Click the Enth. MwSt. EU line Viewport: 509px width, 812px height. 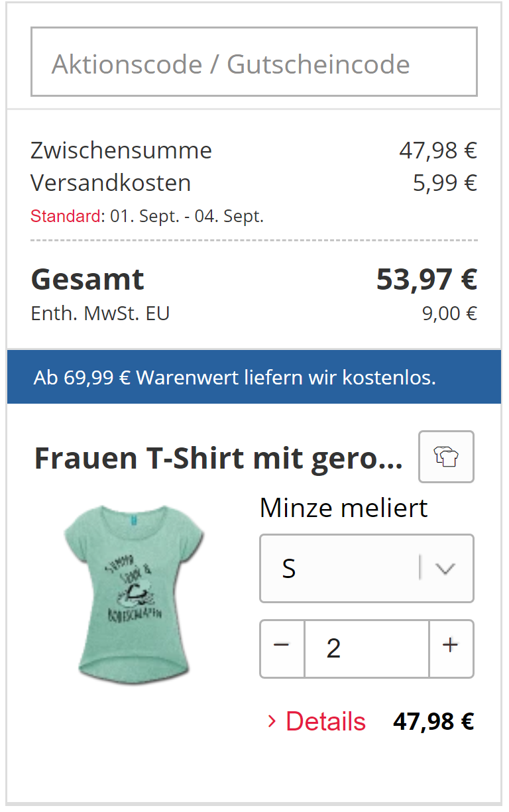(100, 314)
